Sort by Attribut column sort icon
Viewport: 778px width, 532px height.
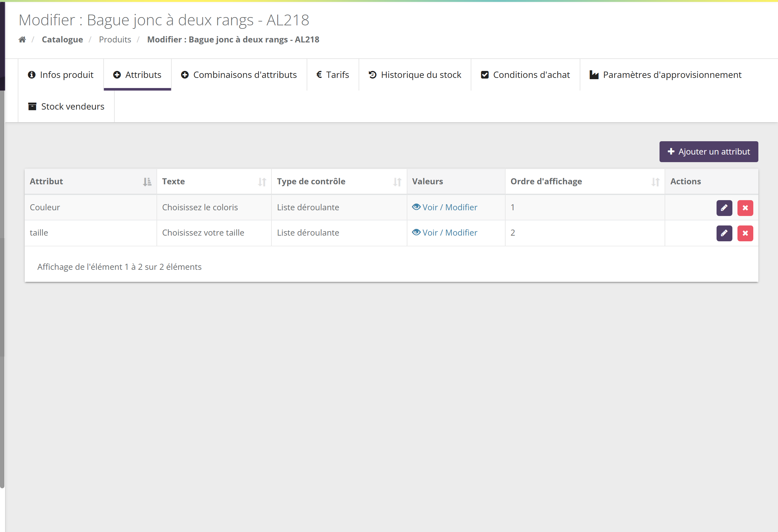tap(147, 182)
